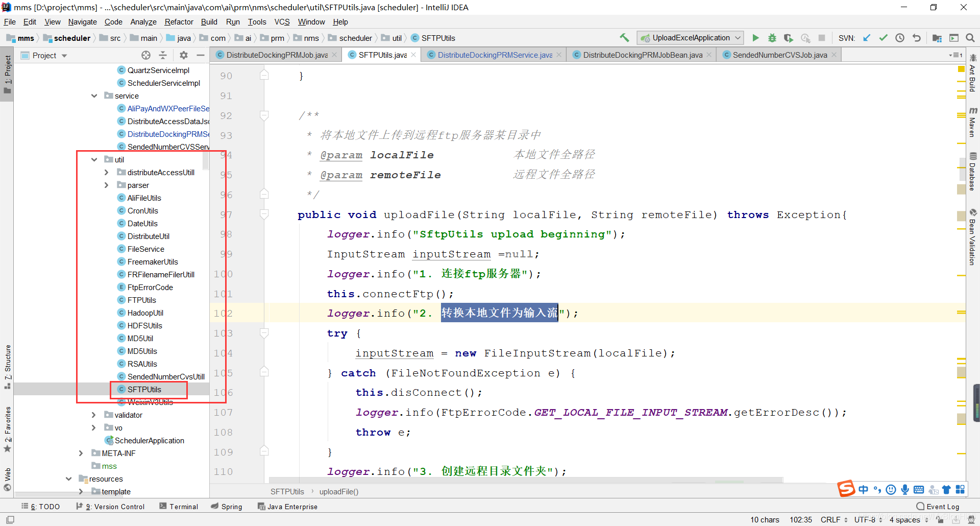Click SVN Commit checkmark icon
Screen dimensions: 980x526
pyautogui.click(x=884, y=38)
